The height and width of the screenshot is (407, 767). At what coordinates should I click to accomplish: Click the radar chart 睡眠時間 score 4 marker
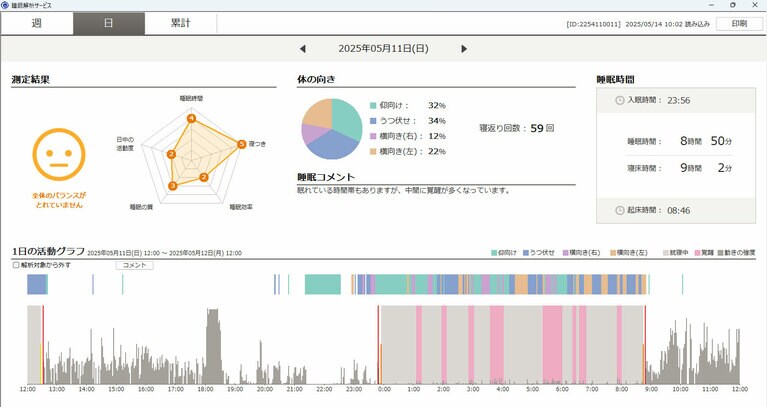pos(191,119)
